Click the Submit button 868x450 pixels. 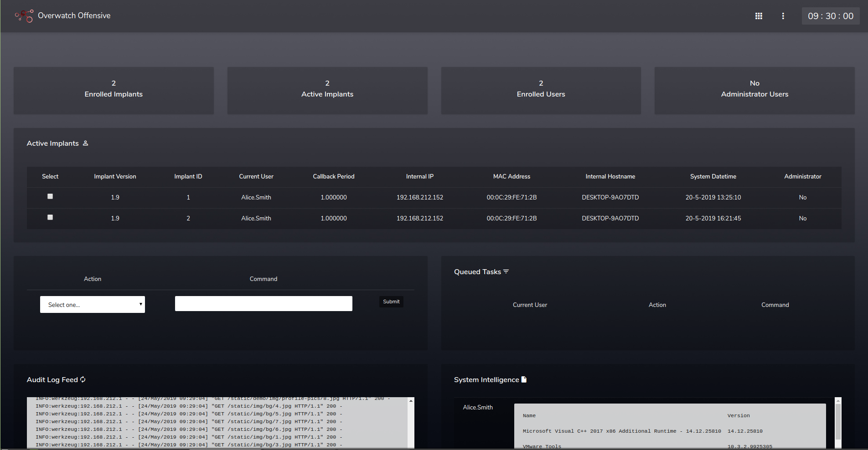[x=391, y=302]
